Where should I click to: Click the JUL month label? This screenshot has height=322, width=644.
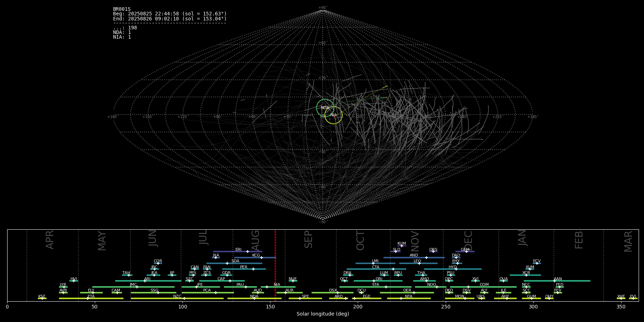click(x=203, y=237)
